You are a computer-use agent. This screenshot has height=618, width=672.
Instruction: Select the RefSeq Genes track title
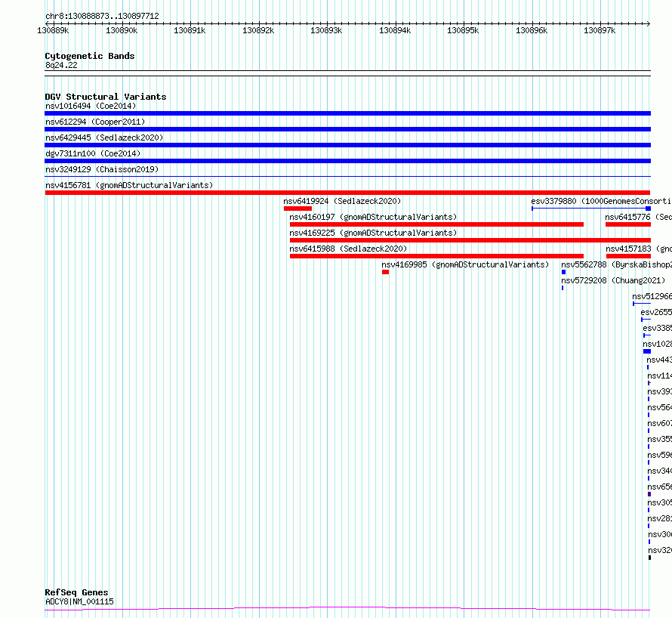76,592
